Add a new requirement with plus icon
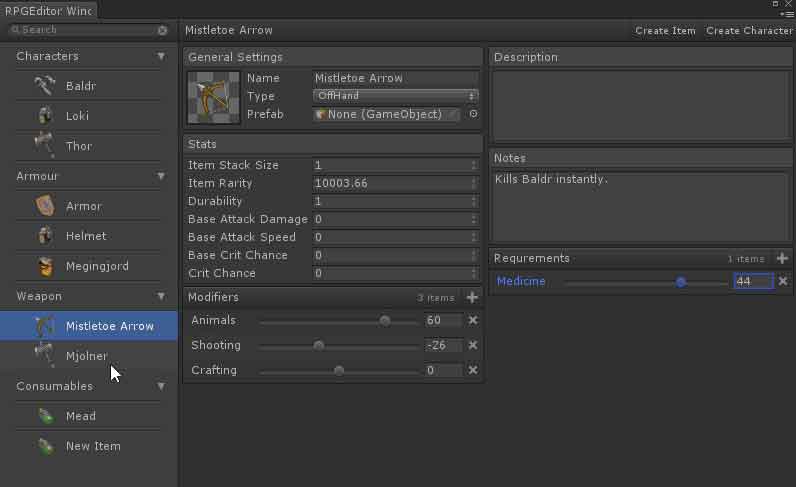 782,258
